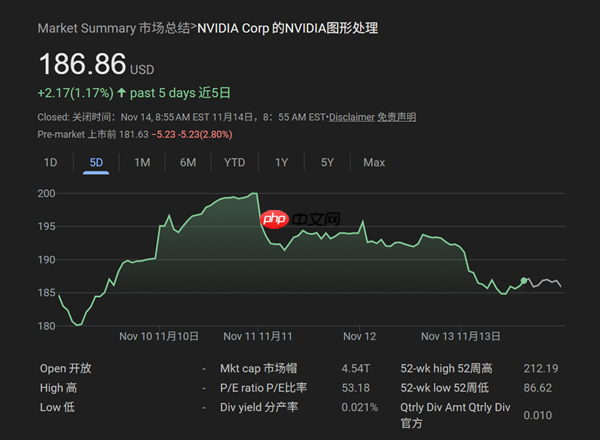The image size is (600, 440).
Task: Click the Nov 11 axis label
Action: (258, 336)
